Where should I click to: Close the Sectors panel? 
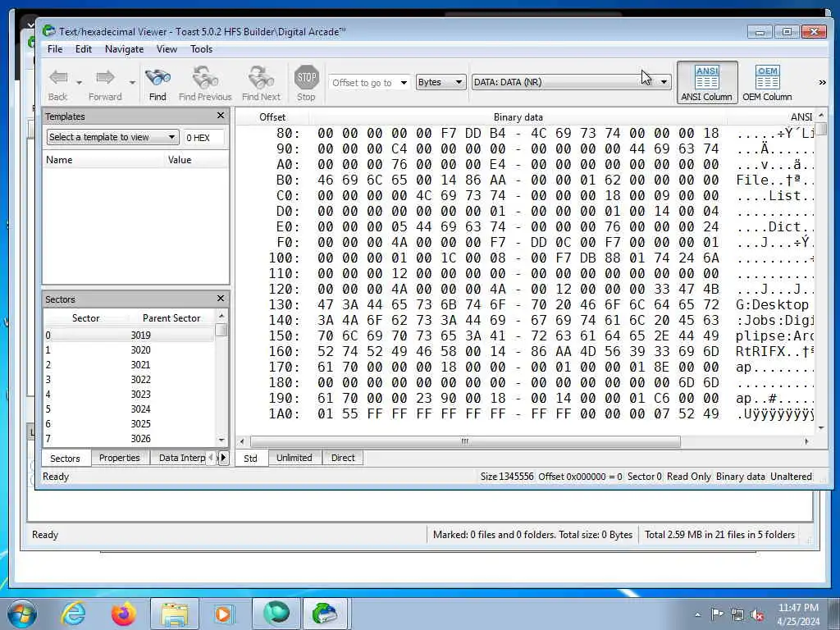coord(221,299)
